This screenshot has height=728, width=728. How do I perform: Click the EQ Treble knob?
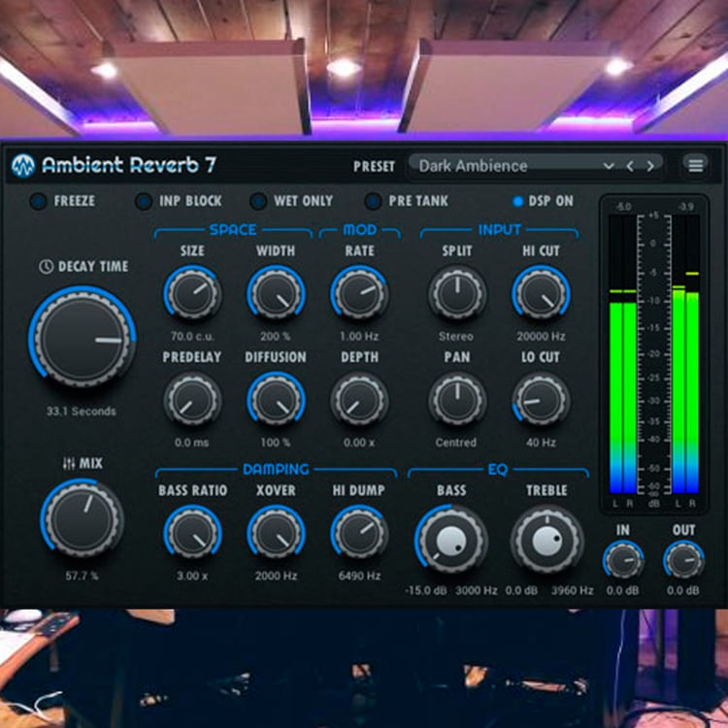coord(547,541)
